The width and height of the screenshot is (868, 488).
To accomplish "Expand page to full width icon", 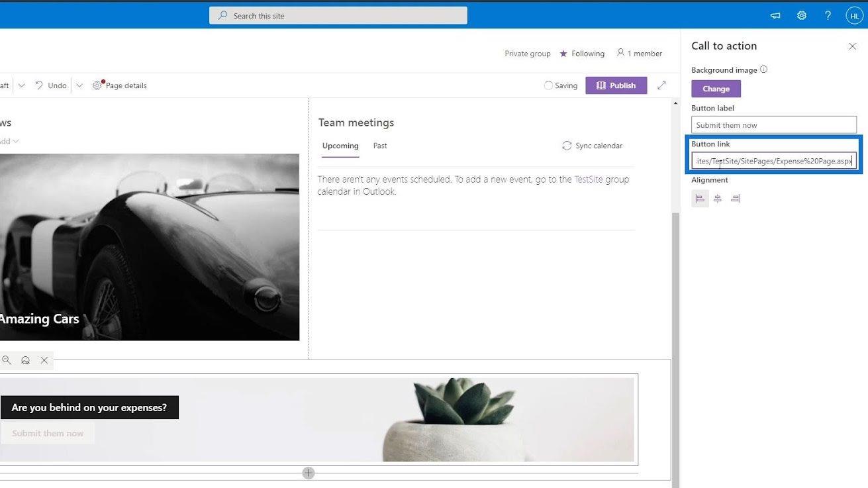I will (661, 85).
